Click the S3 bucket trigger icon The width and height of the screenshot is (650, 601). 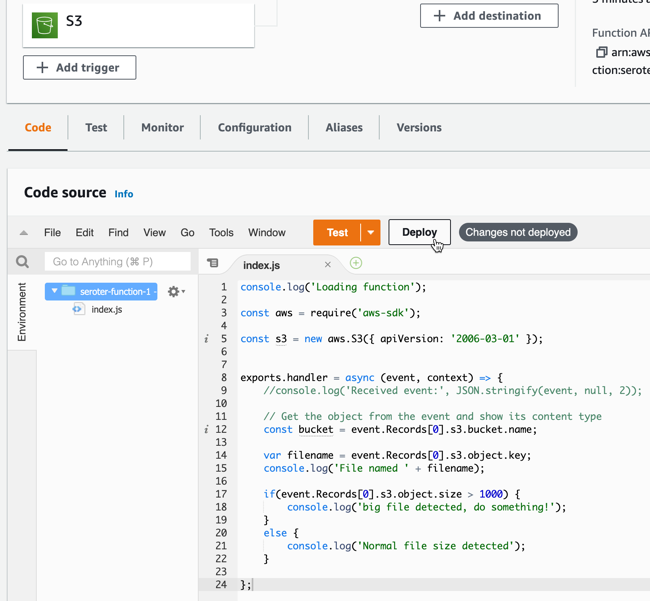coord(44,24)
